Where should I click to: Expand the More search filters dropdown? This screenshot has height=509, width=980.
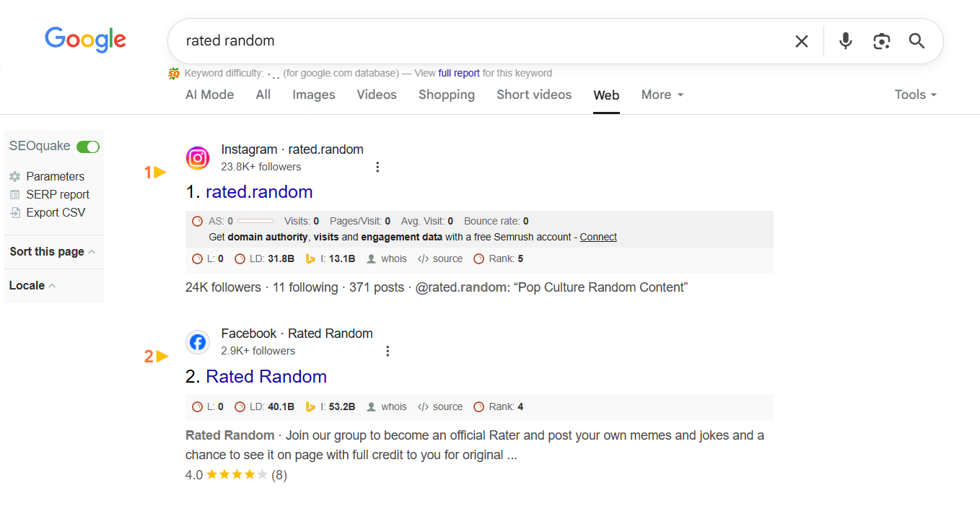(x=662, y=95)
